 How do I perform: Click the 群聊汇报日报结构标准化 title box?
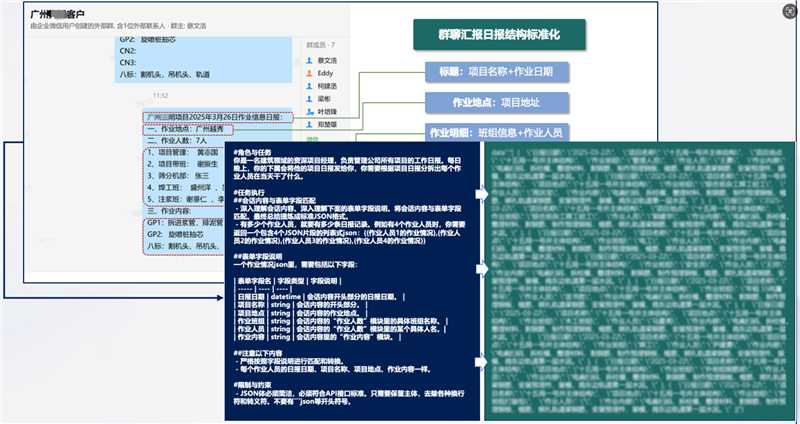pyautogui.click(x=499, y=35)
